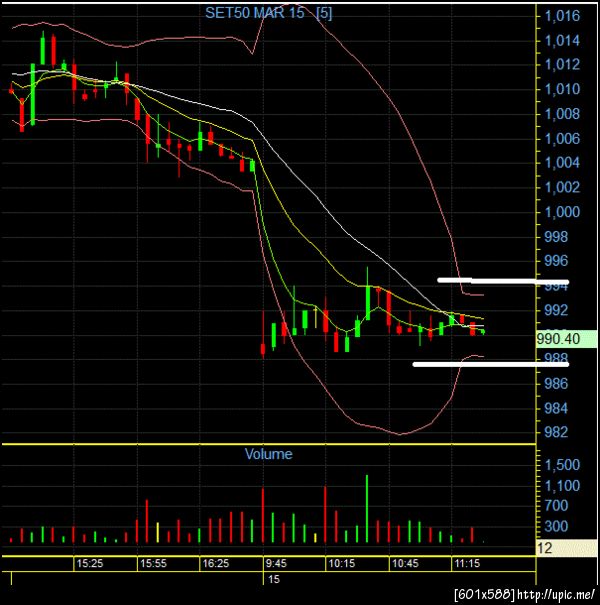Click the volume value box showing 12
The width and height of the screenshot is (600, 605).
[x=566, y=548]
